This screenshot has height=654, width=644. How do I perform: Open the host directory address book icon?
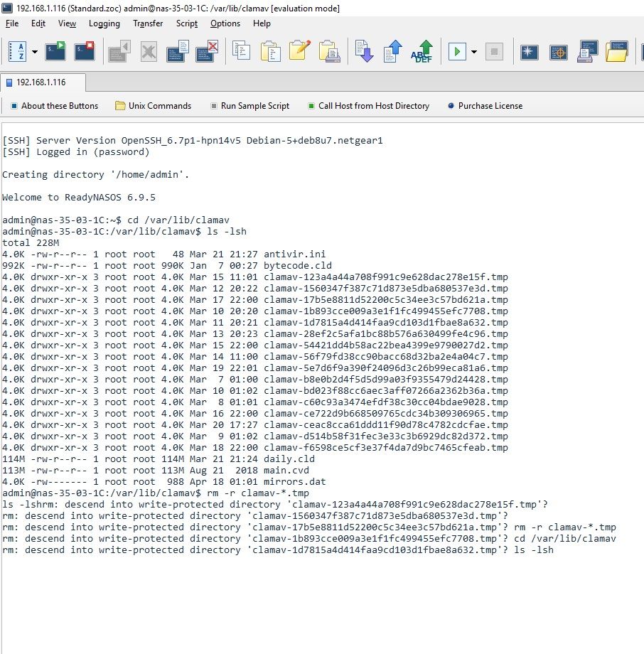(x=17, y=52)
